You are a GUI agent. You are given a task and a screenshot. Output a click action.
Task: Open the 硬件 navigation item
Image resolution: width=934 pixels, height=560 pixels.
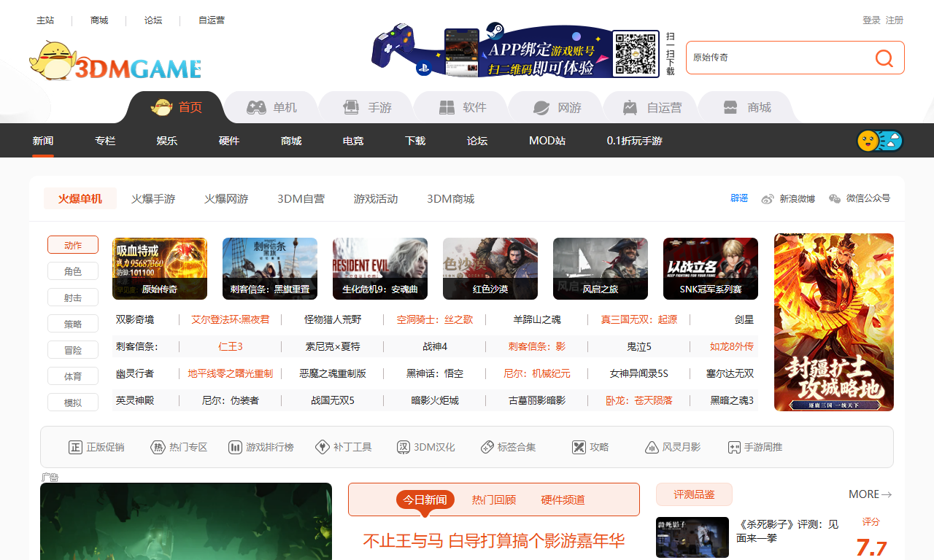[x=229, y=141]
